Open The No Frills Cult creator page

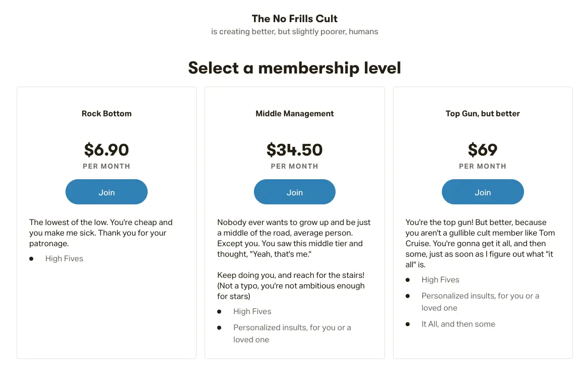tap(294, 18)
